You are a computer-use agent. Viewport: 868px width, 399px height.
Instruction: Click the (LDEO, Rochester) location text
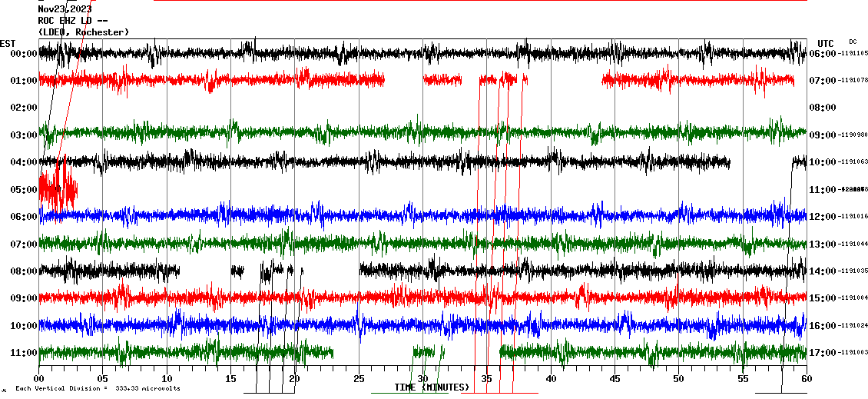click(84, 32)
